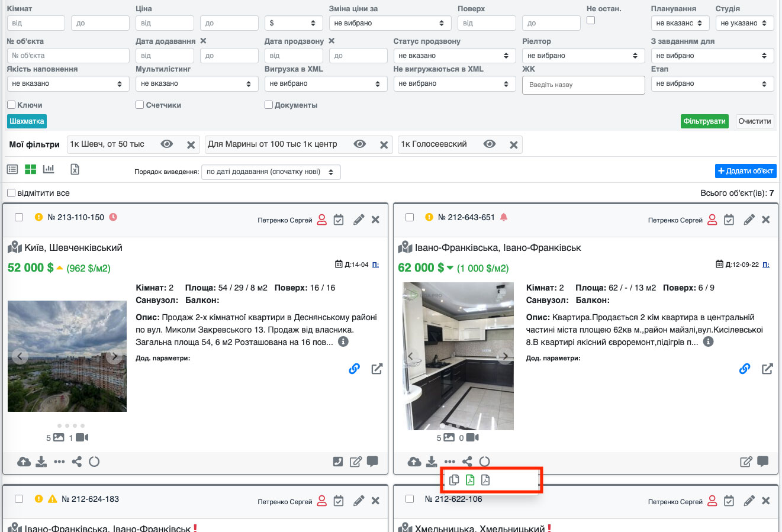The height and width of the screenshot is (532, 782).
Task: Click the green PDF export icon in popup
Action: (470, 480)
